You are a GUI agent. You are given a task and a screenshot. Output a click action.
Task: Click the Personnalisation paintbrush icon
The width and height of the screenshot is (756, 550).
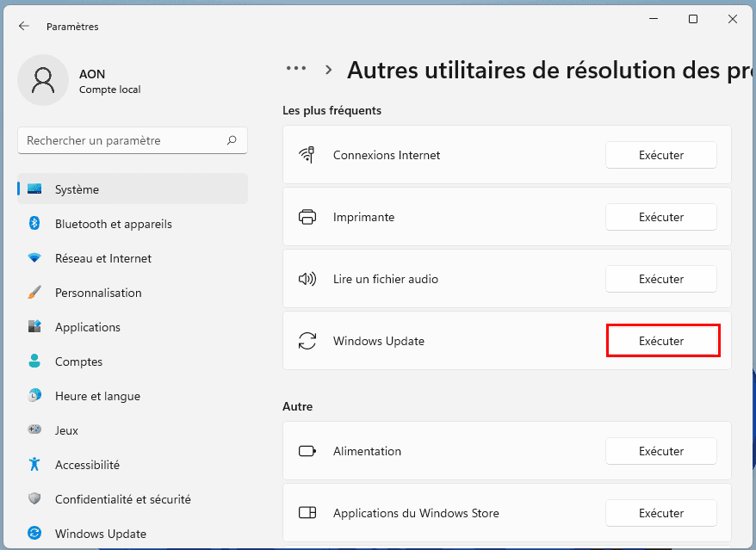click(x=34, y=293)
